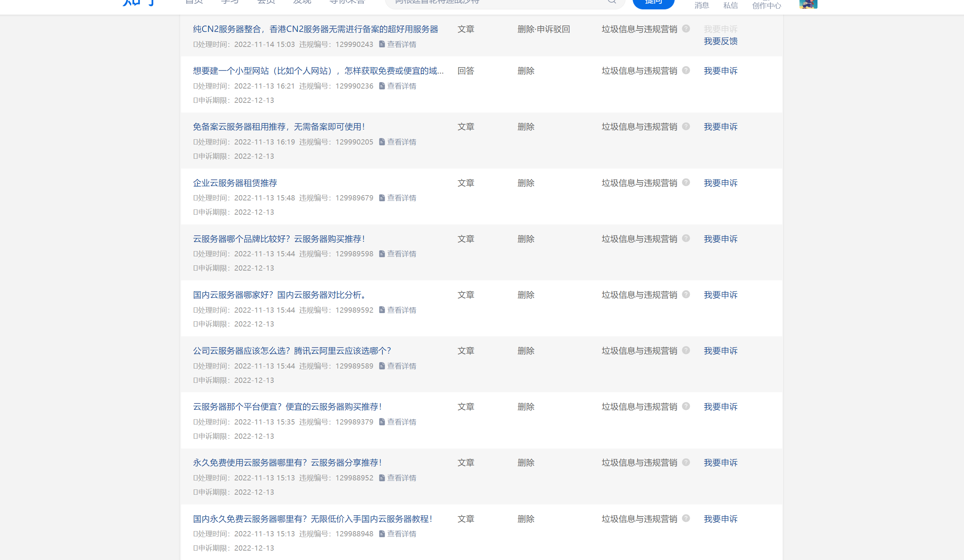Click the document icon beside 违规编号 129988948

coord(381,534)
